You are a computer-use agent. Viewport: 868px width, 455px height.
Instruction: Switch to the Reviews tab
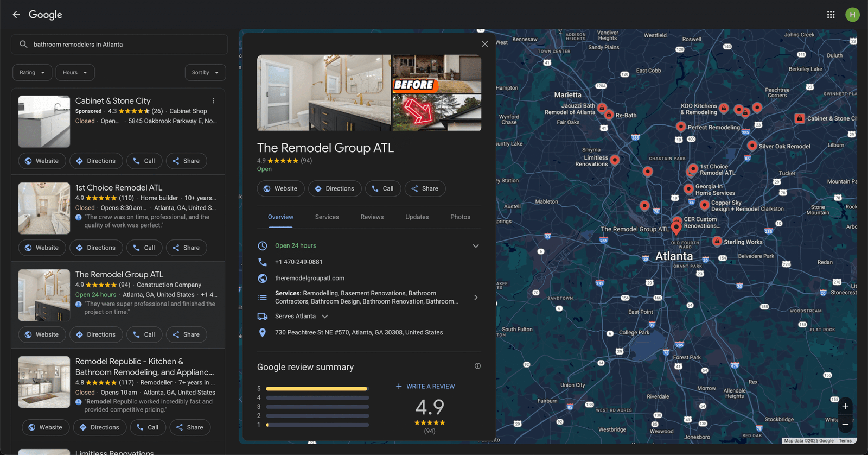(x=372, y=217)
